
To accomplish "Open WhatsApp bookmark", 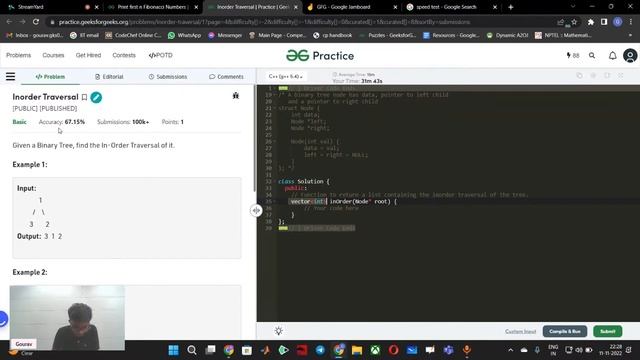I will 184,36.
